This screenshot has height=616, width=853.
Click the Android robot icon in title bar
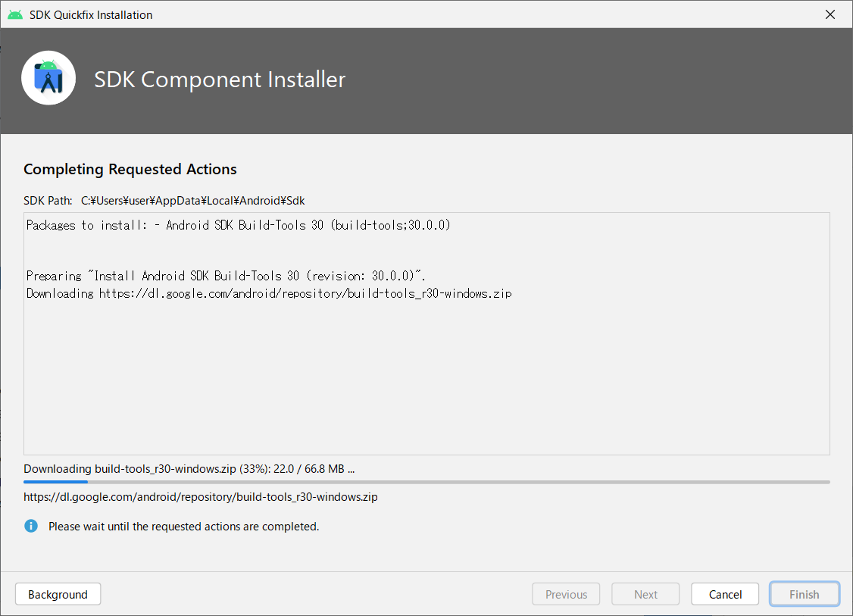click(14, 14)
